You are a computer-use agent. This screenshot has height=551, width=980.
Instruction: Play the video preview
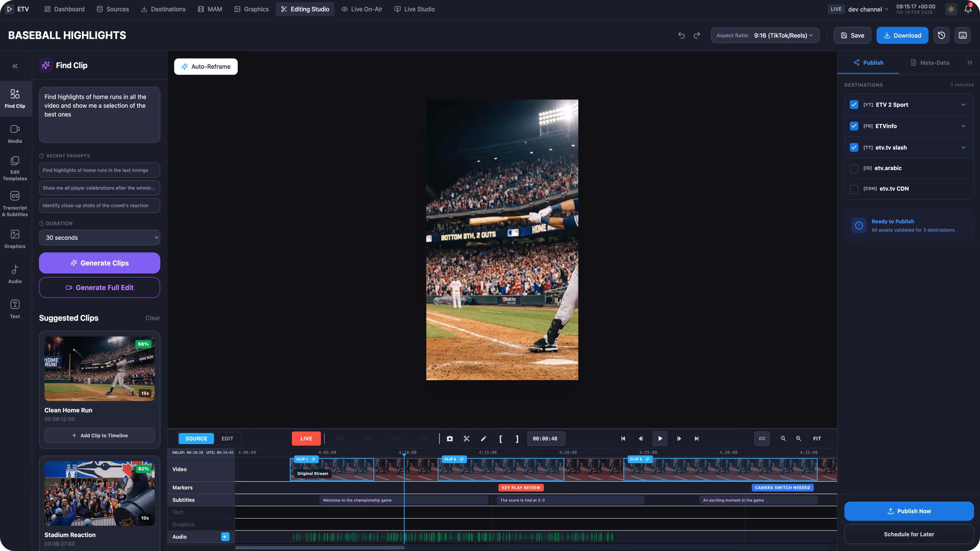pos(660,438)
